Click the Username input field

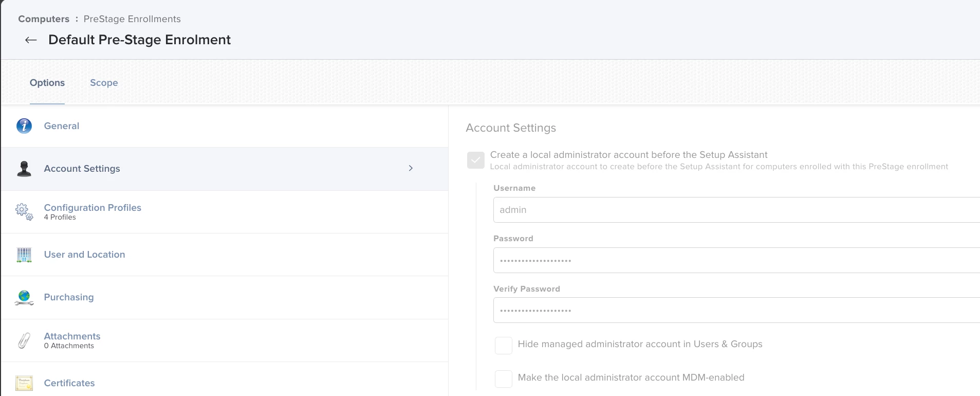tap(736, 210)
